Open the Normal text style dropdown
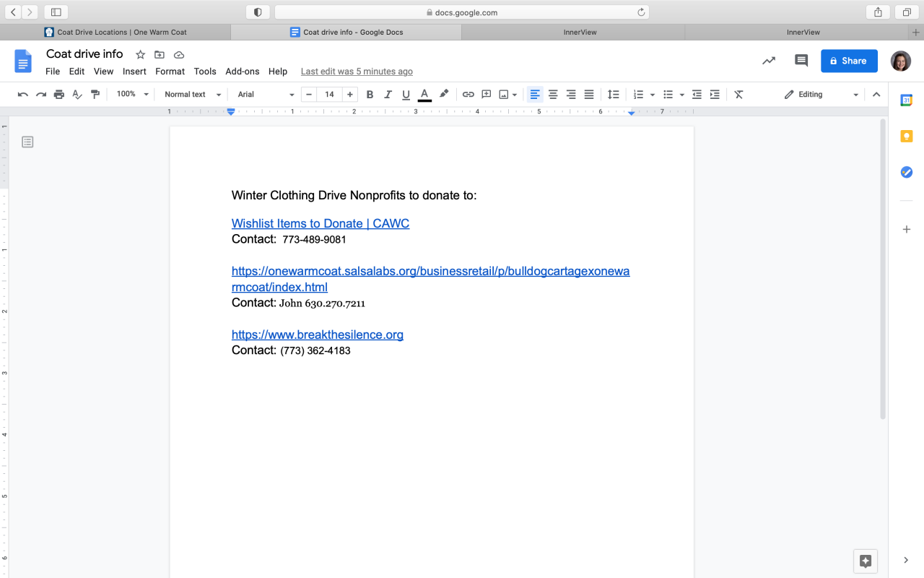 pos(193,95)
